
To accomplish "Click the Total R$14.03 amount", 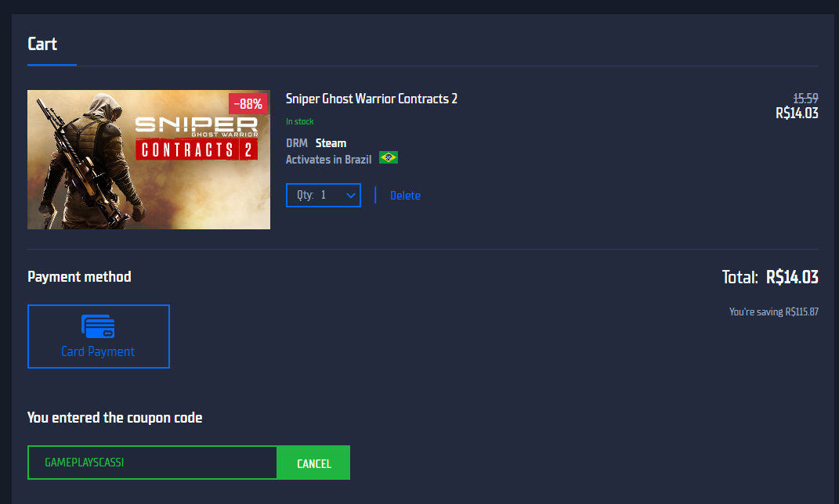I will (x=792, y=277).
